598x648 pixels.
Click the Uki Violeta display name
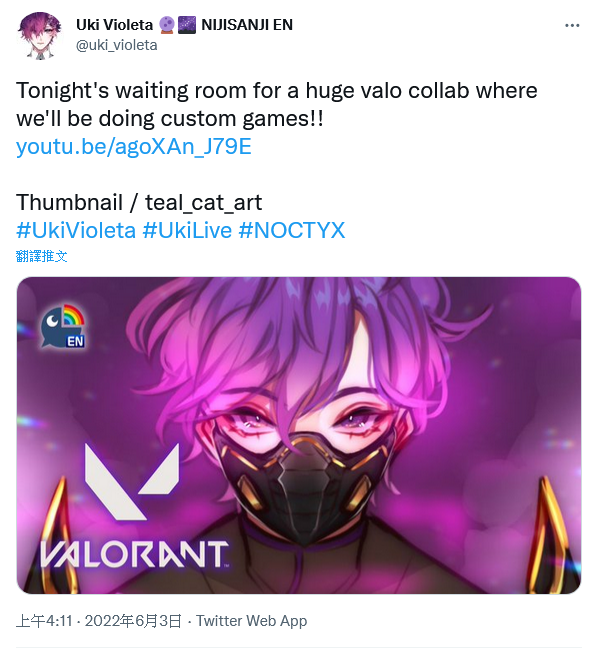pyautogui.click(x=114, y=25)
